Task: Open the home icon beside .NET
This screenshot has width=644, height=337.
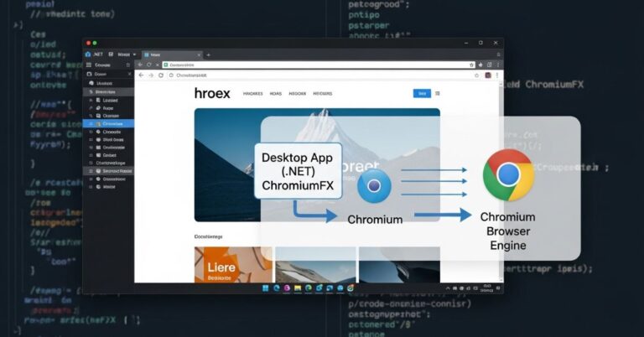Action: coord(88,54)
